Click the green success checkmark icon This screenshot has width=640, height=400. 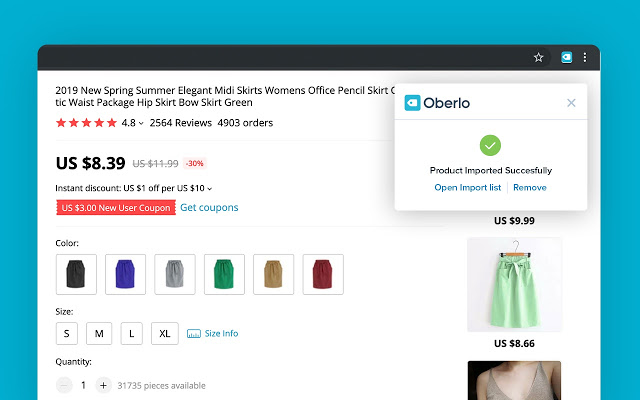[x=489, y=145]
